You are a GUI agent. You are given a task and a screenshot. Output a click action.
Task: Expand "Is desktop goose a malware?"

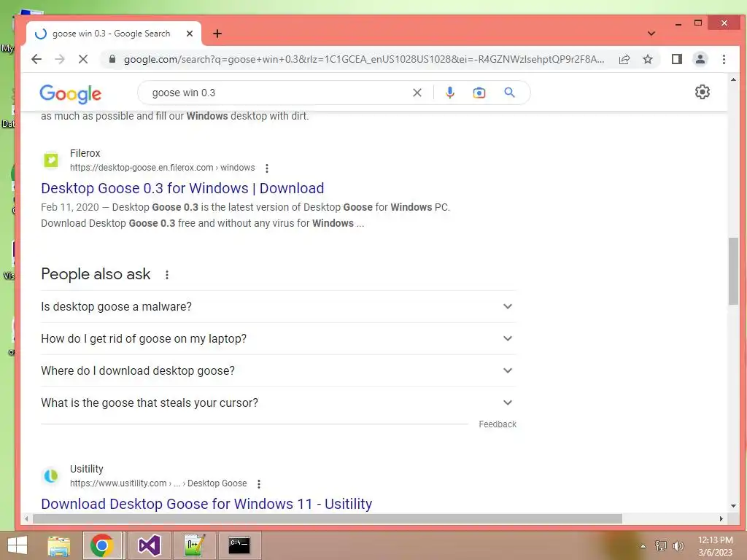click(x=278, y=307)
